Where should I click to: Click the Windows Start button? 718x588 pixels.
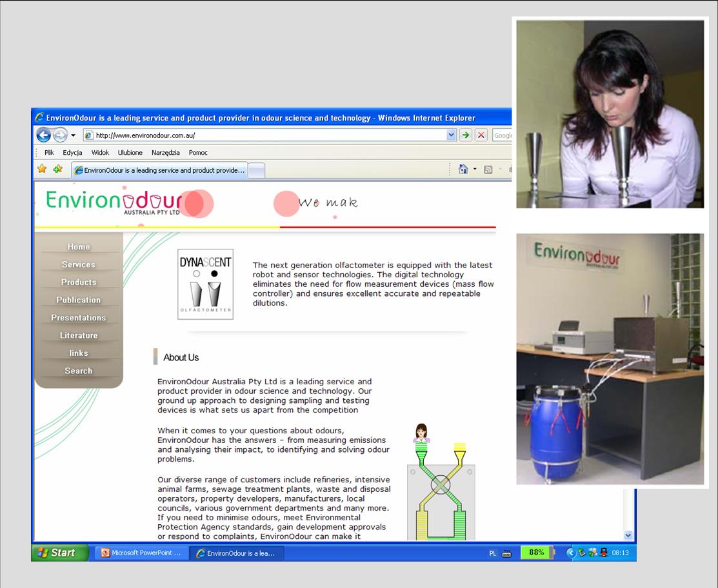pyautogui.click(x=59, y=553)
